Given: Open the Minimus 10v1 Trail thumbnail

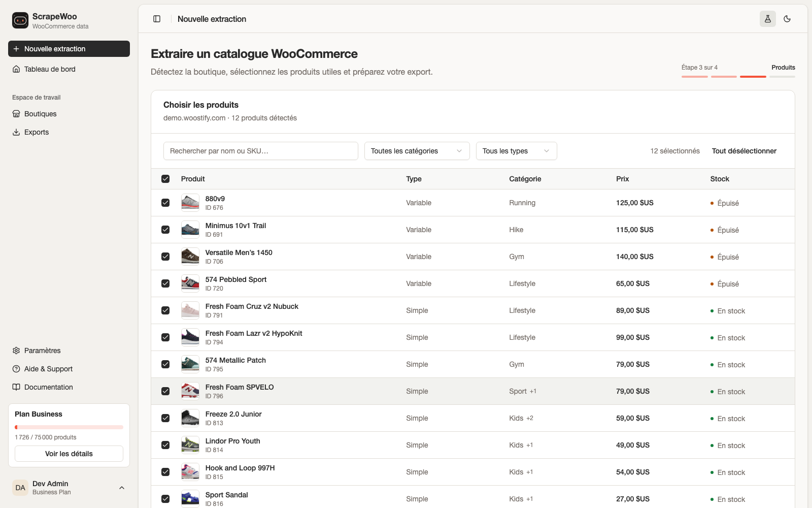Looking at the screenshot, I should [x=190, y=230].
